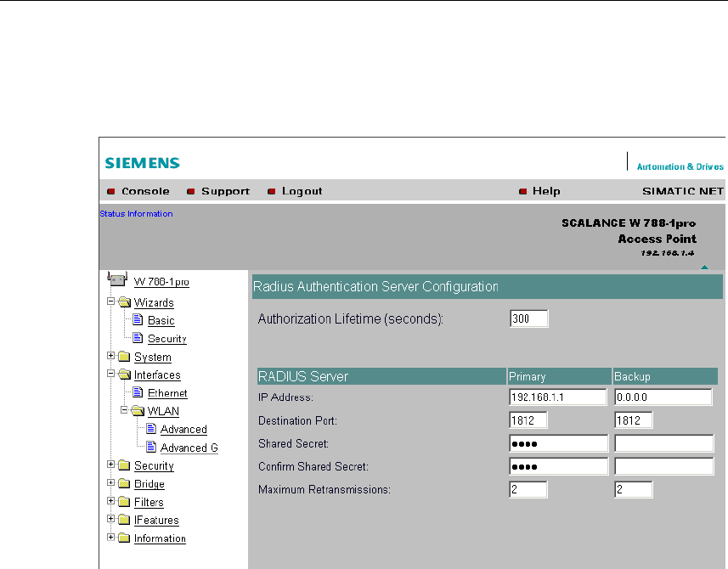Click the small teal arrow under the IP address

pyautogui.click(x=704, y=268)
